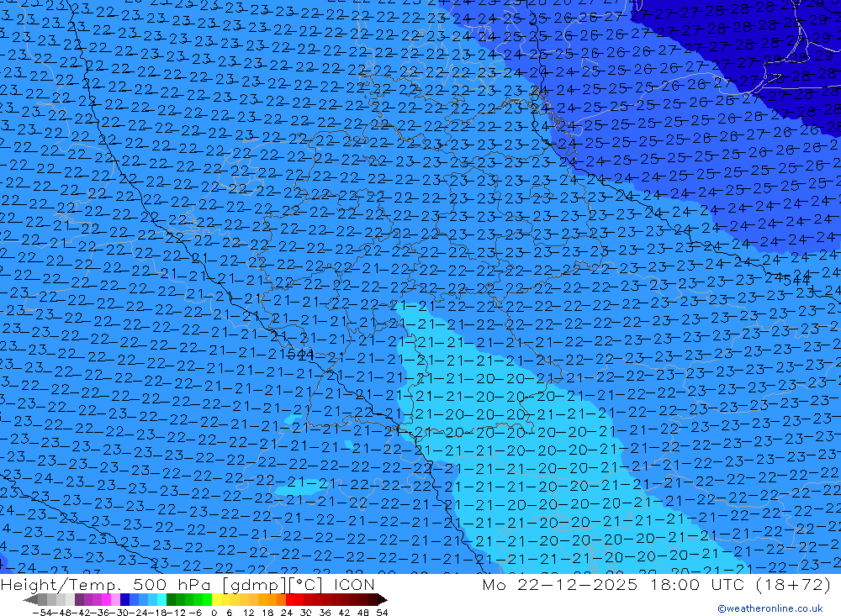The width and height of the screenshot is (841, 616).
Task: Click the '544' contour label in the 24-degree zone
Action: (796, 279)
